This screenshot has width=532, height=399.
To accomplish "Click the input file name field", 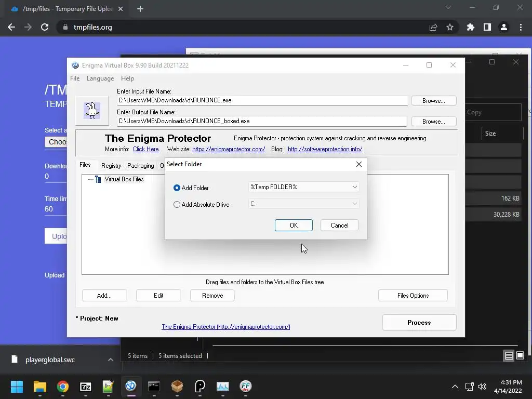I will pyautogui.click(x=262, y=100).
